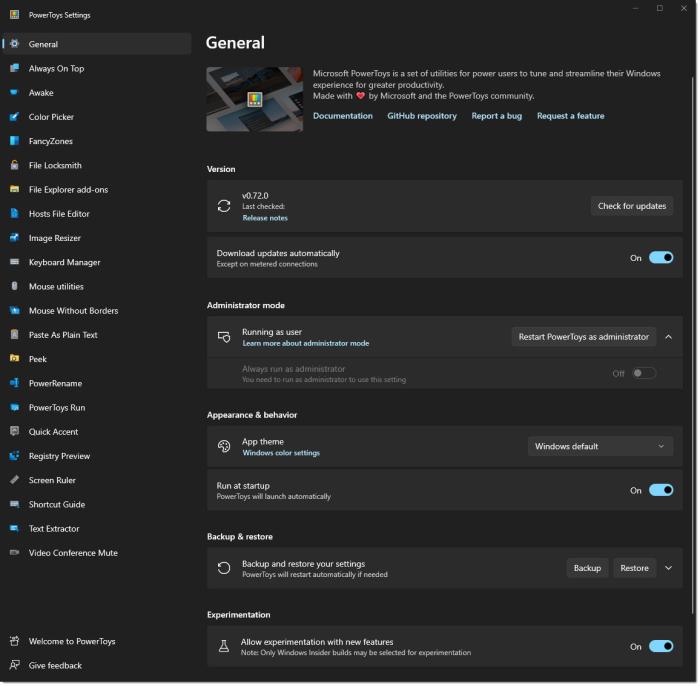Click the Screen Ruler icon

(x=14, y=480)
